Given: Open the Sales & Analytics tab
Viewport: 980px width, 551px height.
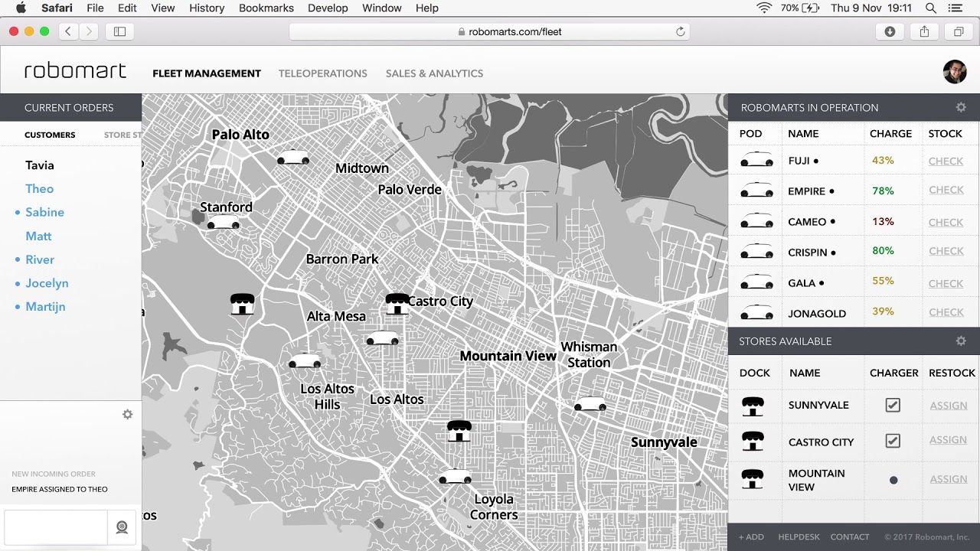Looking at the screenshot, I should [x=434, y=73].
